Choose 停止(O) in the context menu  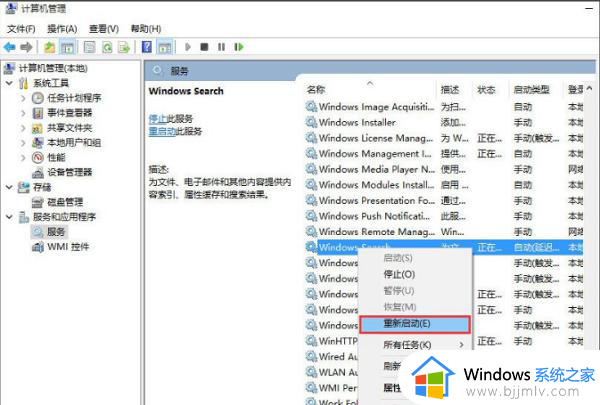(x=415, y=274)
